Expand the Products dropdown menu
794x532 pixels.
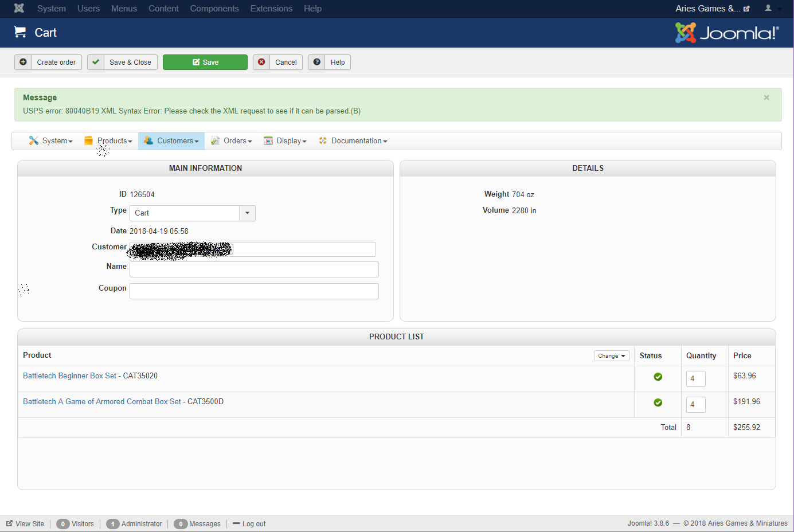(x=108, y=140)
